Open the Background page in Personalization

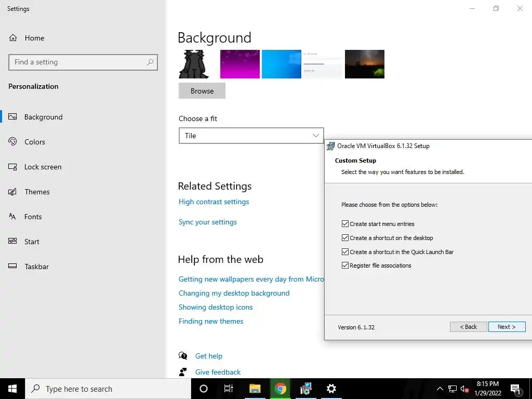pos(44,117)
